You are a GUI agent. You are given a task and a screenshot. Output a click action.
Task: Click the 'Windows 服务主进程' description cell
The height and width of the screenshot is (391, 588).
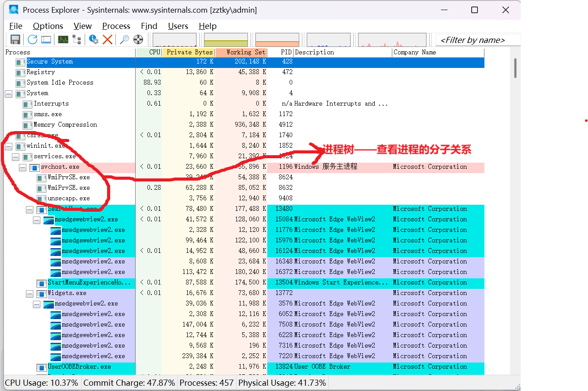pyautogui.click(x=326, y=167)
